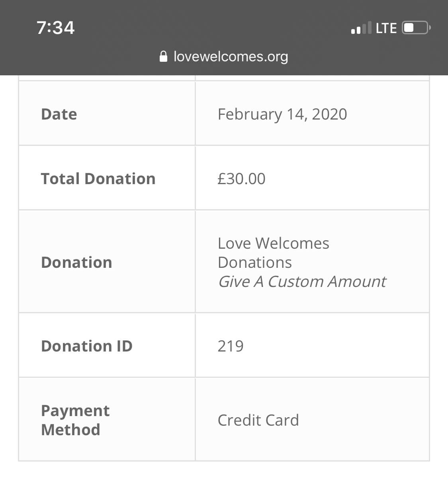The width and height of the screenshot is (448, 489).
Task: Tap the Total Donation row label
Action: click(x=98, y=179)
